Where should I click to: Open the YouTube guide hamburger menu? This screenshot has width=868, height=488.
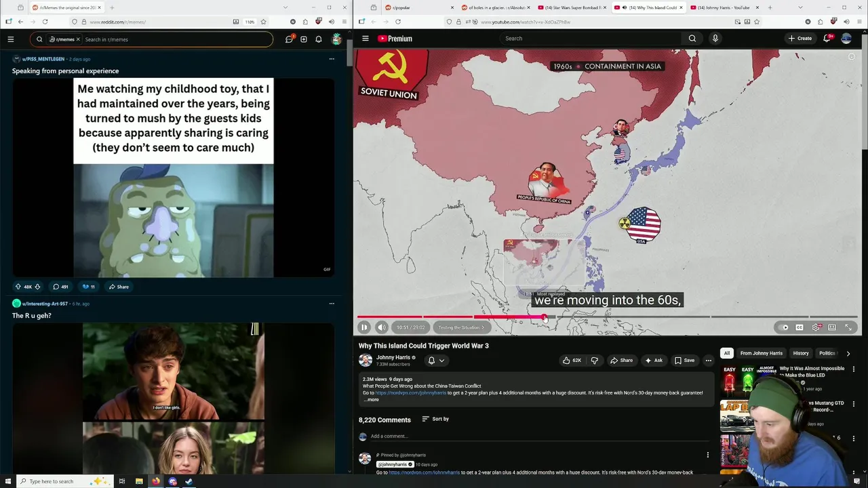(366, 39)
